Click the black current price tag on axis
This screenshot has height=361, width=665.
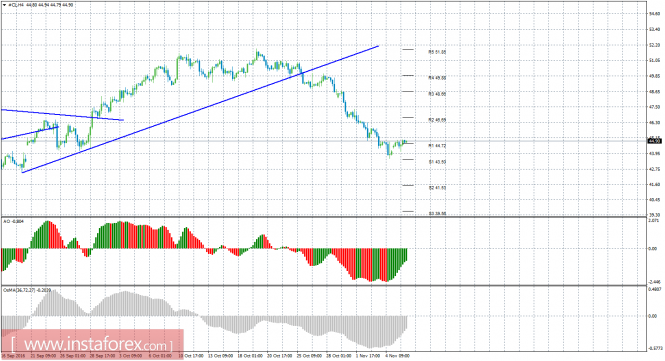pos(655,141)
